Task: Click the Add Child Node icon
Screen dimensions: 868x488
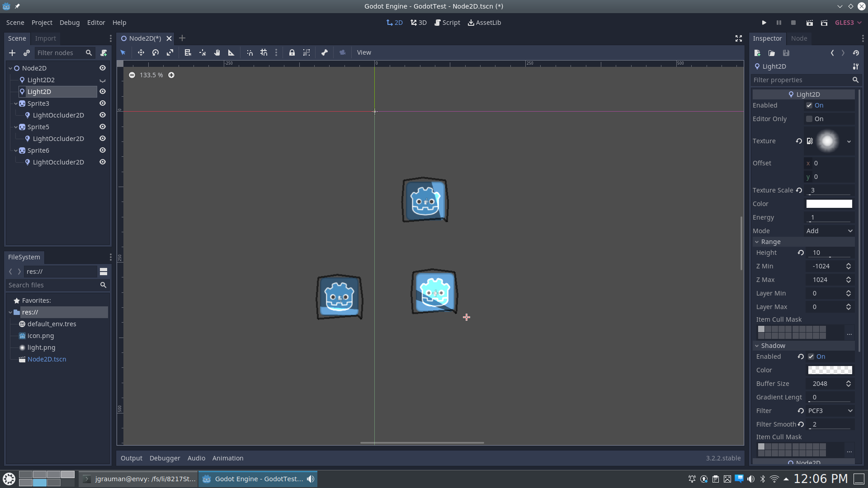Action: tap(12, 53)
